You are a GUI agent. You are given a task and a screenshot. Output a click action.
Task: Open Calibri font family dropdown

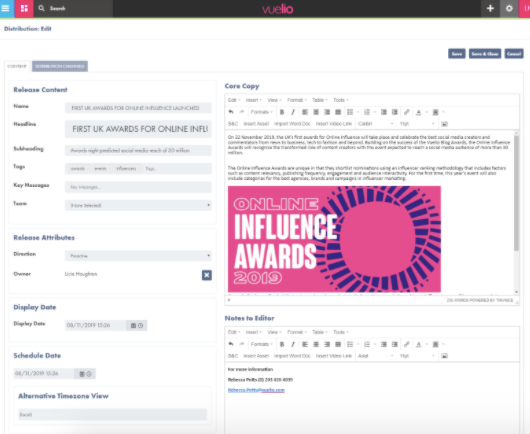[x=376, y=124]
